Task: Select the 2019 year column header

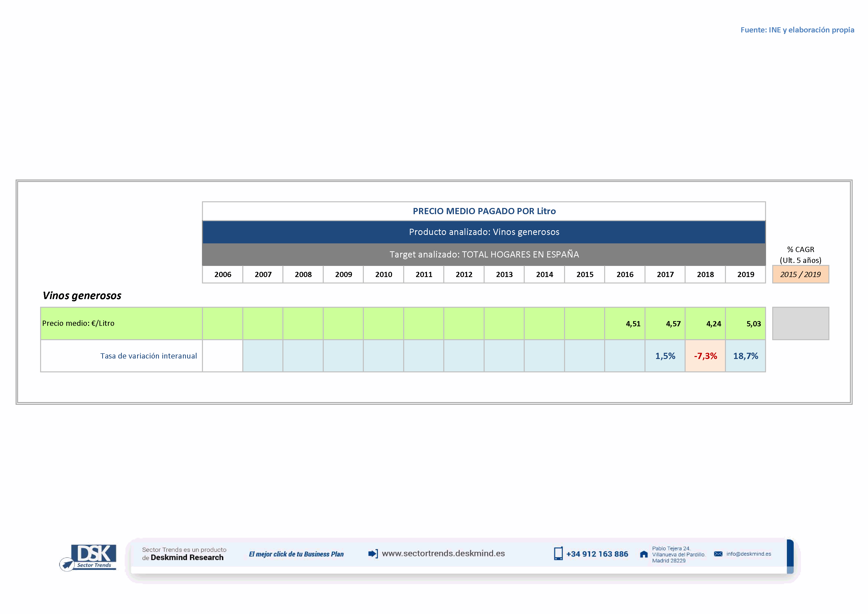Action: (x=745, y=275)
